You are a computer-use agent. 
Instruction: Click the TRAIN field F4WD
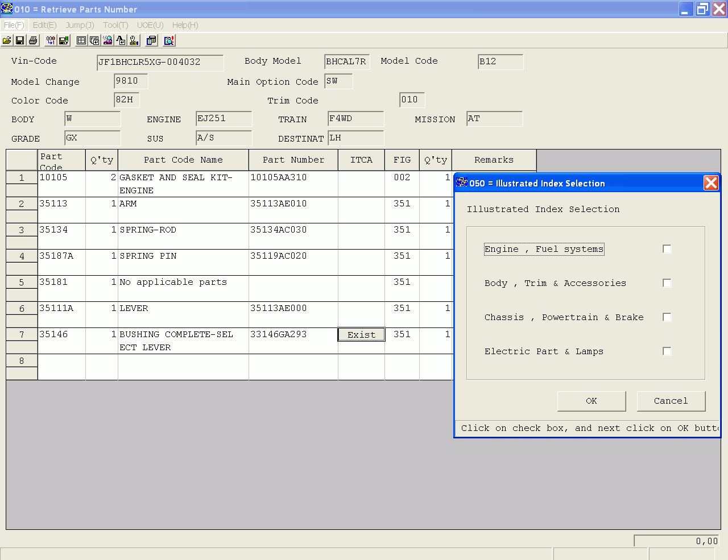[355, 119]
